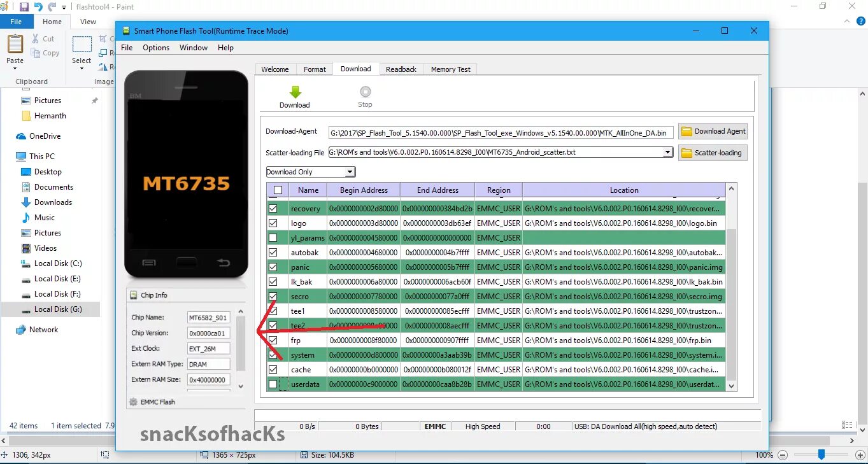Uncheck the panic partition checkbox
Screen dimensions: 868x464
pos(273,267)
